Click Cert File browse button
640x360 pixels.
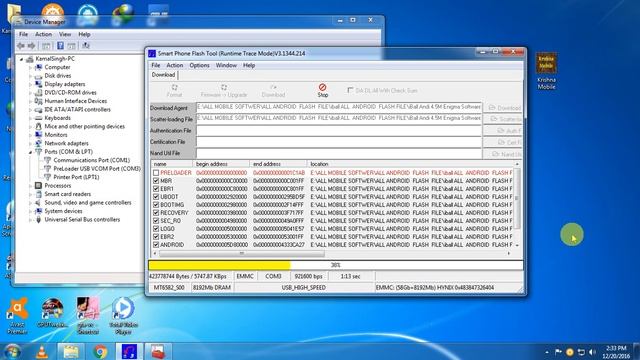(x=503, y=142)
